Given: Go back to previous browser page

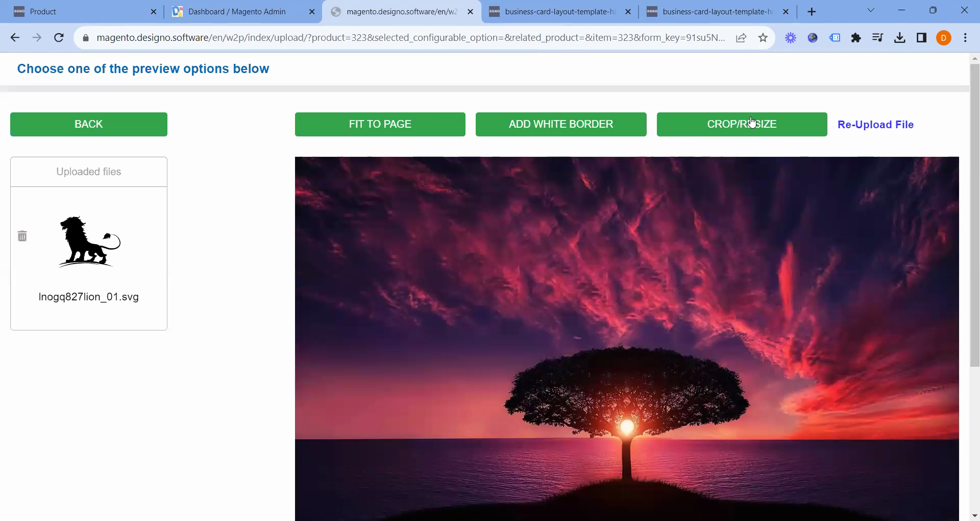Looking at the screenshot, I should point(15,37).
